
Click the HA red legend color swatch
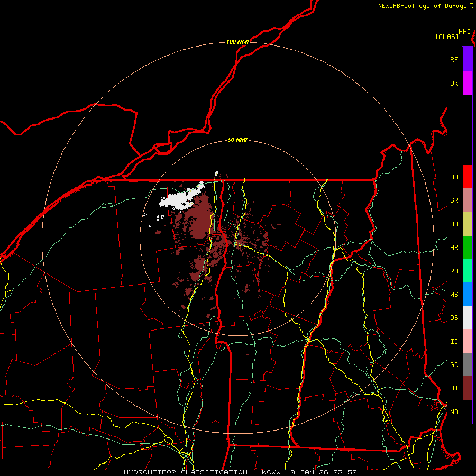coord(467,177)
